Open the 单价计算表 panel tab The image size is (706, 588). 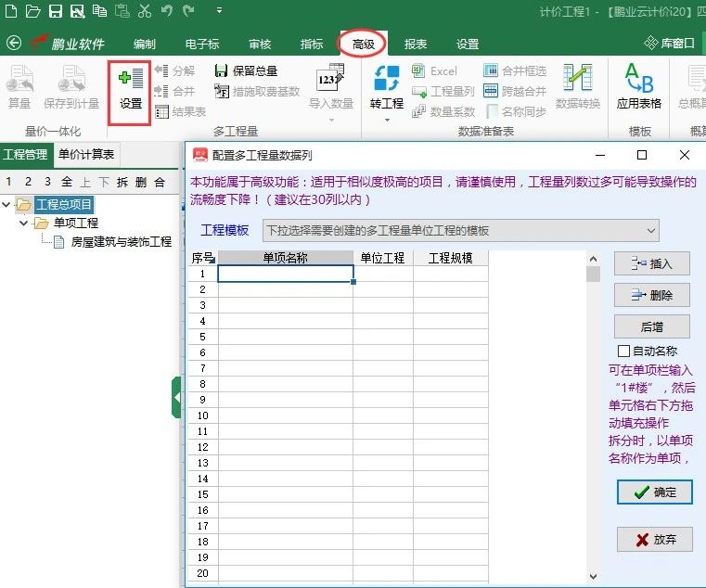pyautogui.click(x=86, y=155)
